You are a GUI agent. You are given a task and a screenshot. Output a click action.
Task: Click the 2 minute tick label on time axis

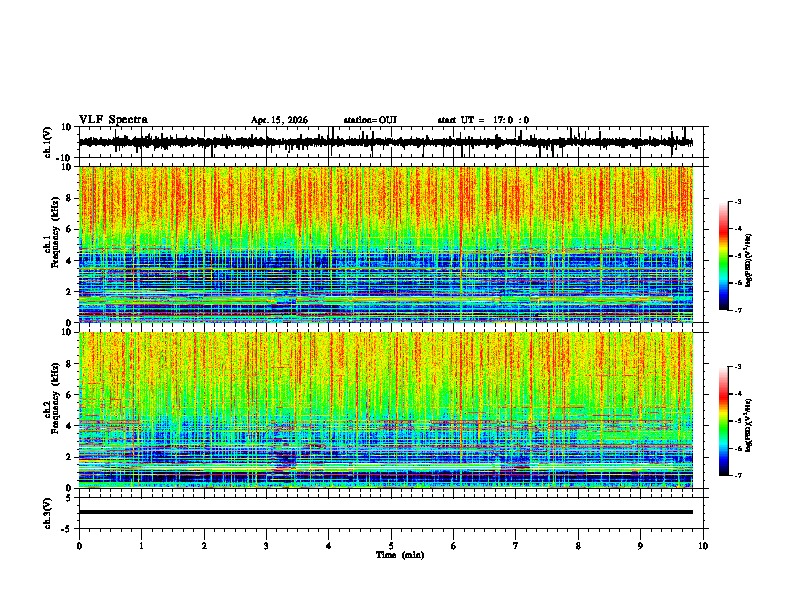[x=204, y=546]
